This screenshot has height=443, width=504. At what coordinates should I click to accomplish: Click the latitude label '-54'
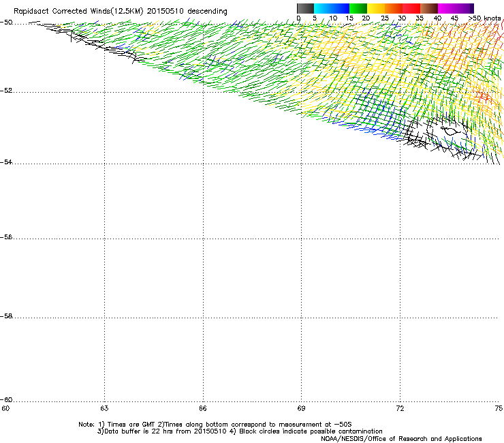tap(6, 162)
